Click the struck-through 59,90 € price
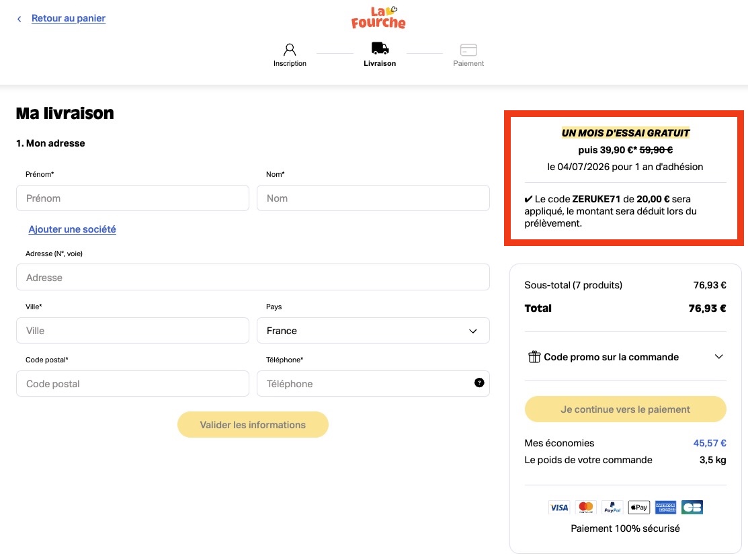 (x=656, y=150)
